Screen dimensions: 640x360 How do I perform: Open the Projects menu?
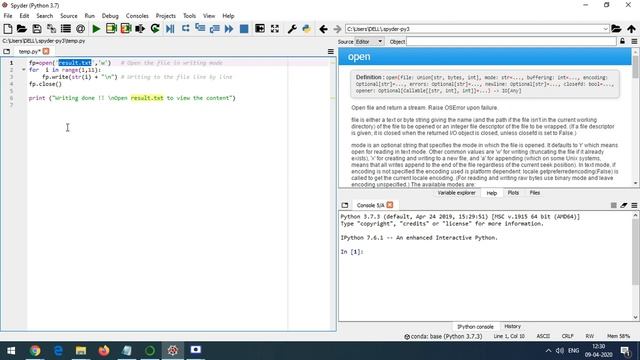point(165,16)
